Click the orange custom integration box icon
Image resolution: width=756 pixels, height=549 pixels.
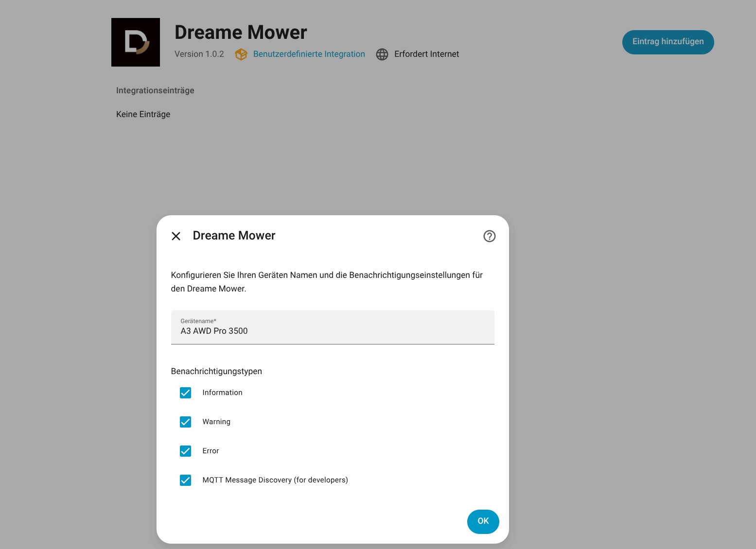pos(241,54)
